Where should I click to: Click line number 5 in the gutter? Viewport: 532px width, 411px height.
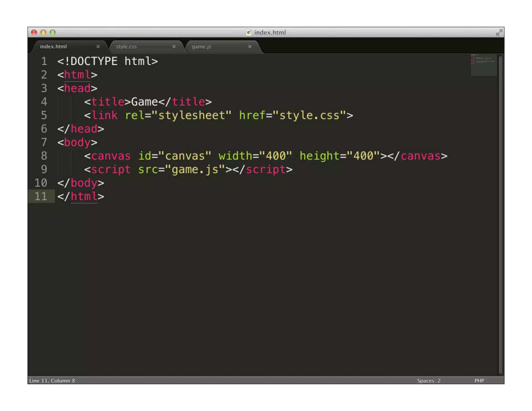tap(44, 115)
